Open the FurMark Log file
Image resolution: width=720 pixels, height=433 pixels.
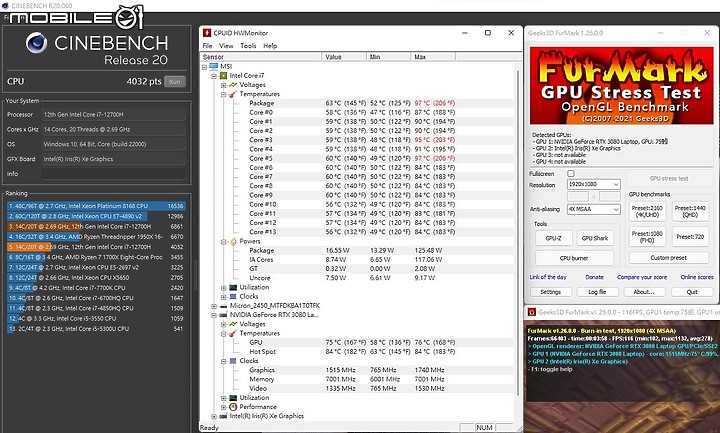click(x=597, y=292)
